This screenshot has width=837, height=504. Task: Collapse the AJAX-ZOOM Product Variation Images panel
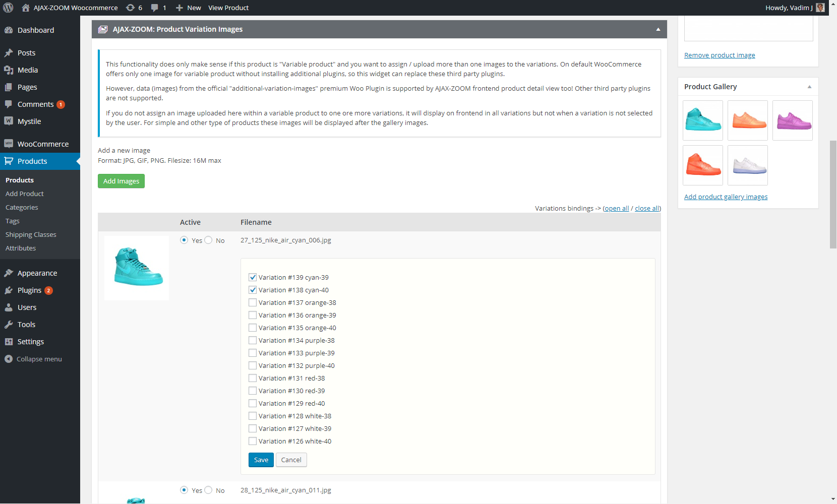(x=658, y=29)
